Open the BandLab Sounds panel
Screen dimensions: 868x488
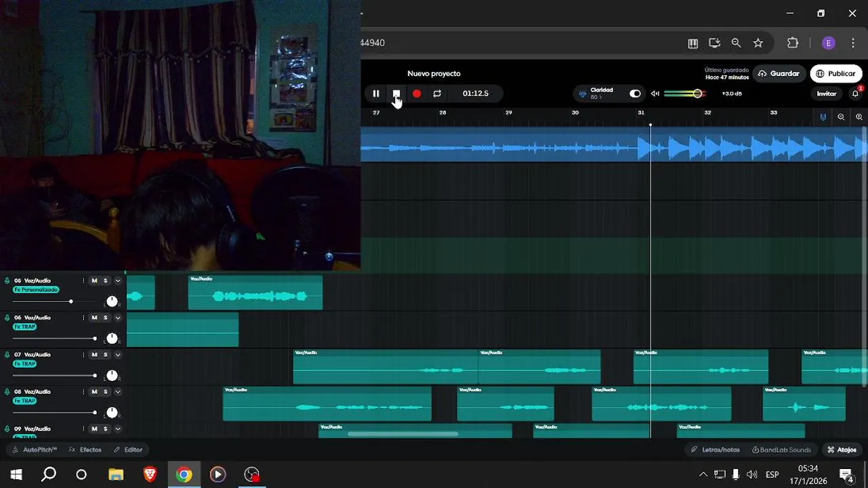click(x=781, y=449)
